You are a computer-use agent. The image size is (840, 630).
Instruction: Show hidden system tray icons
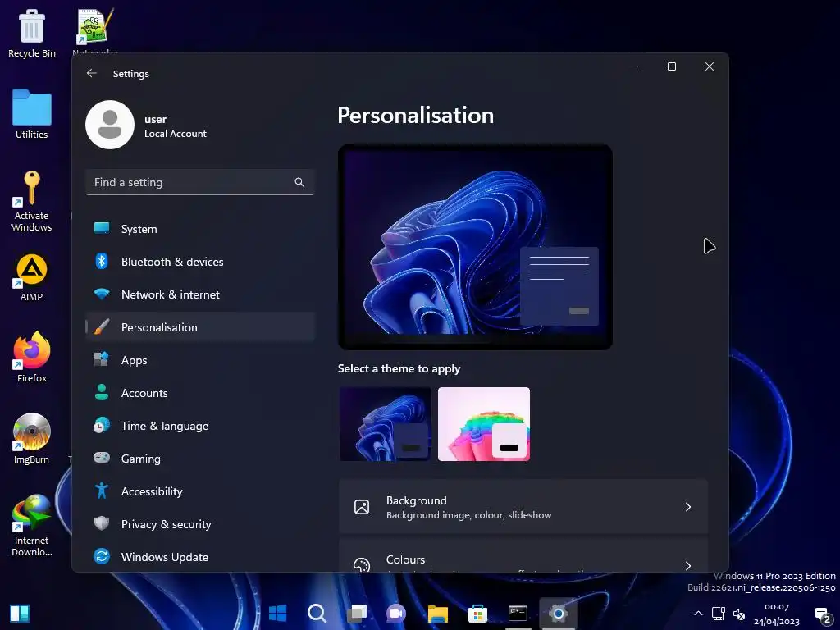click(698, 614)
